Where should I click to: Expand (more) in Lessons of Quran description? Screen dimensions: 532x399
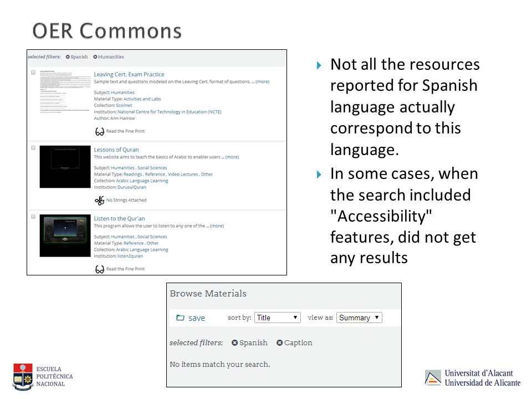click(x=232, y=157)
